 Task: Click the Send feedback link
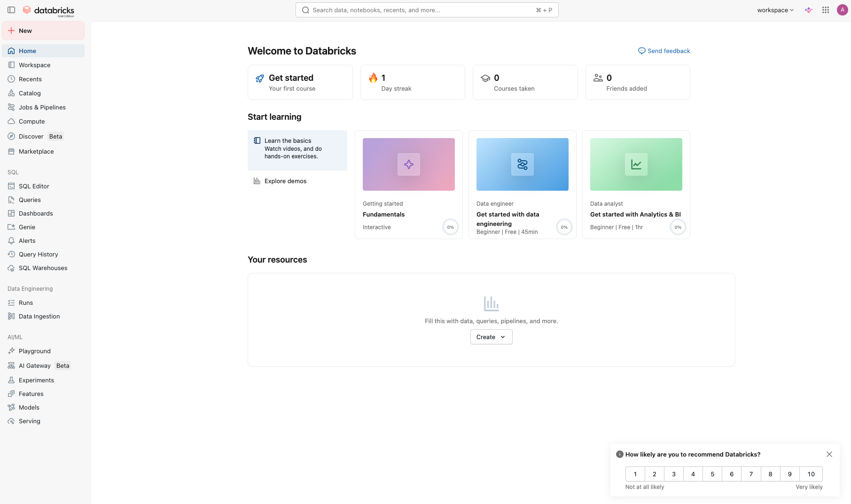(664, 51)
